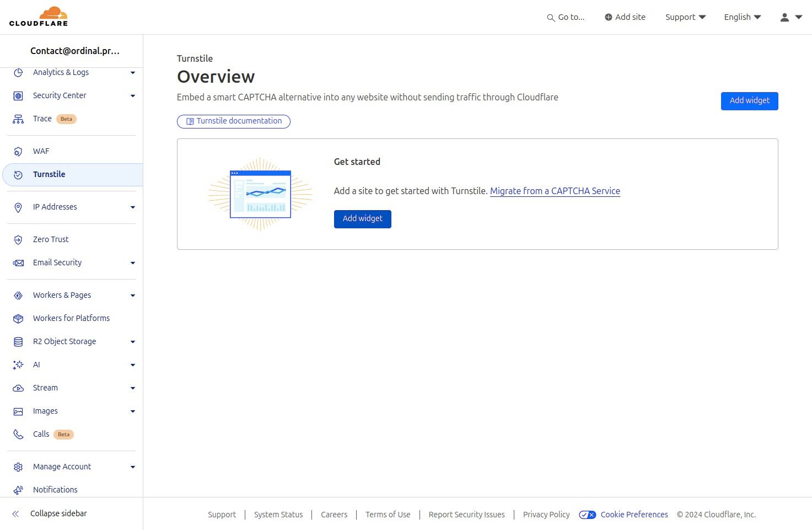Open Report Security Issues footer link
Image resolution: width=812 pixels, height=530 pixels.
[x=467, y=515]
